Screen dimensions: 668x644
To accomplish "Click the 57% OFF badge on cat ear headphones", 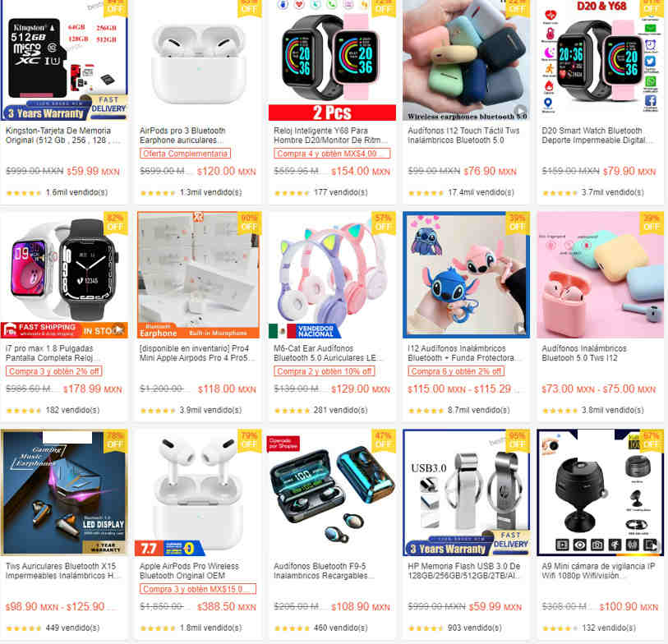I will click(383, 223).
